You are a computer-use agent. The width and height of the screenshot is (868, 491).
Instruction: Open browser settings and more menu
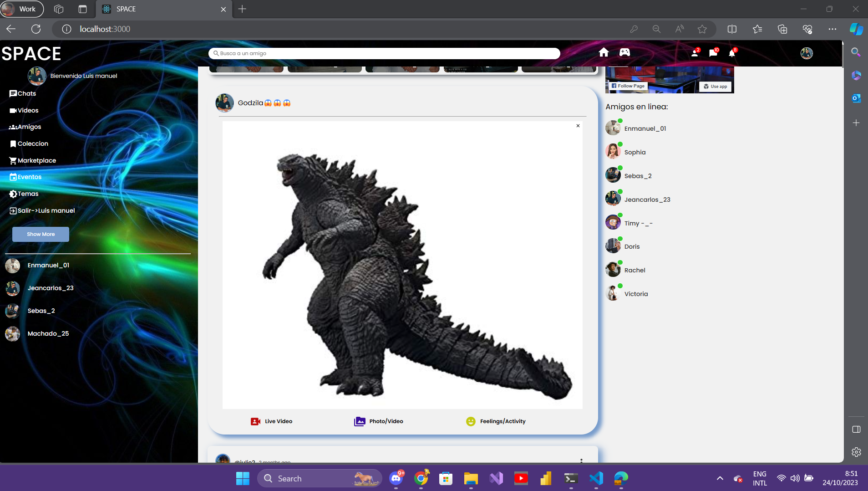(x=832, y=29)
